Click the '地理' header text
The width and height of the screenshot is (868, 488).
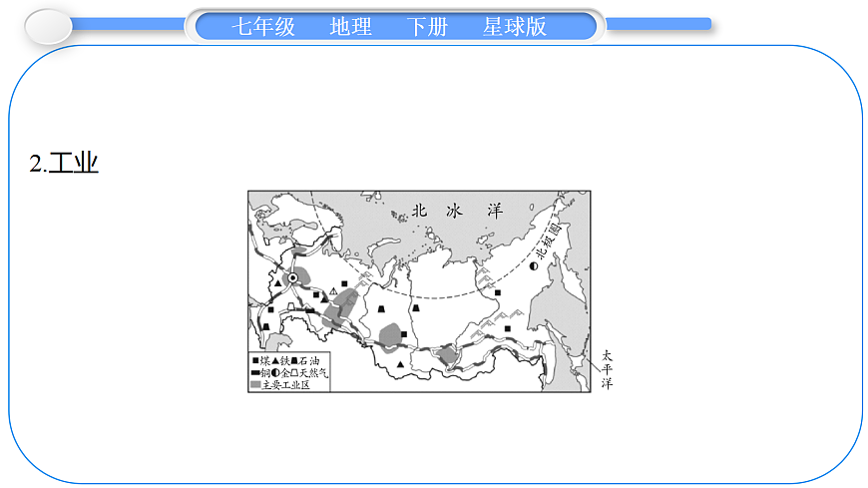click(350, 27)
